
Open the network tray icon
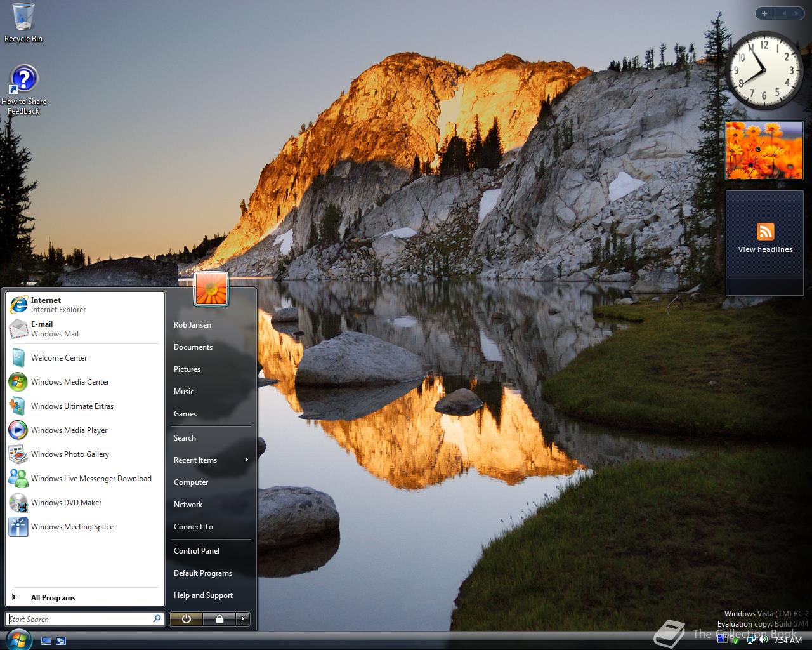click(x=751, y=640)
